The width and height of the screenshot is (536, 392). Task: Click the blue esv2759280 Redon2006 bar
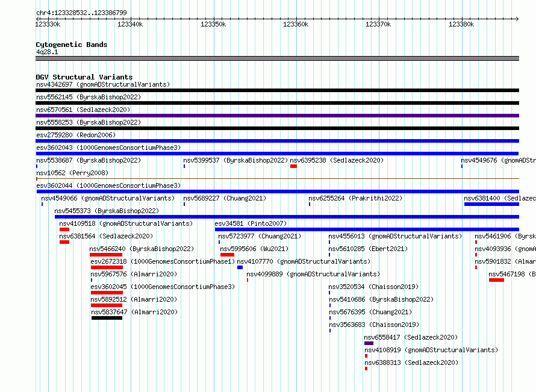pos(277,141)
